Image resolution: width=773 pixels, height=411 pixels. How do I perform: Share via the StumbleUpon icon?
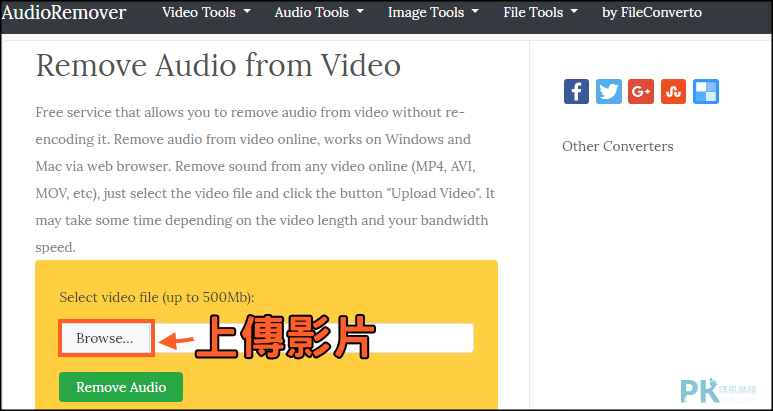(x=673, y=91)
